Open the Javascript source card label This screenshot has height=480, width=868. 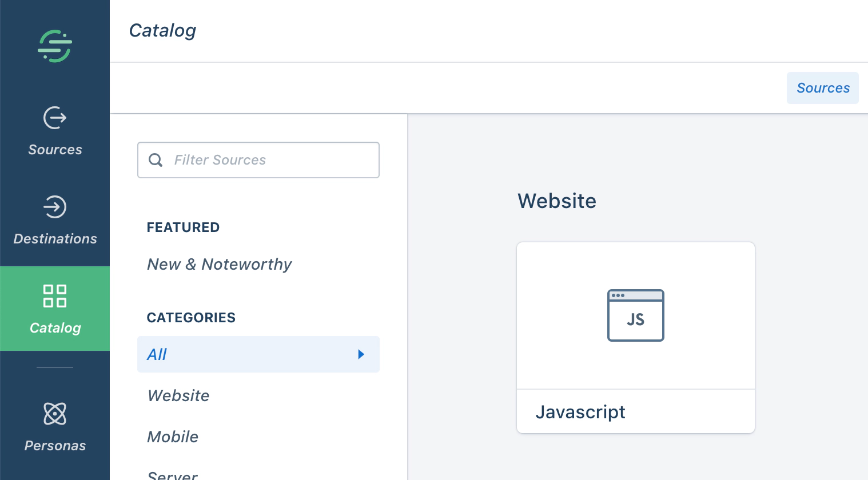(x=580, y=412)
